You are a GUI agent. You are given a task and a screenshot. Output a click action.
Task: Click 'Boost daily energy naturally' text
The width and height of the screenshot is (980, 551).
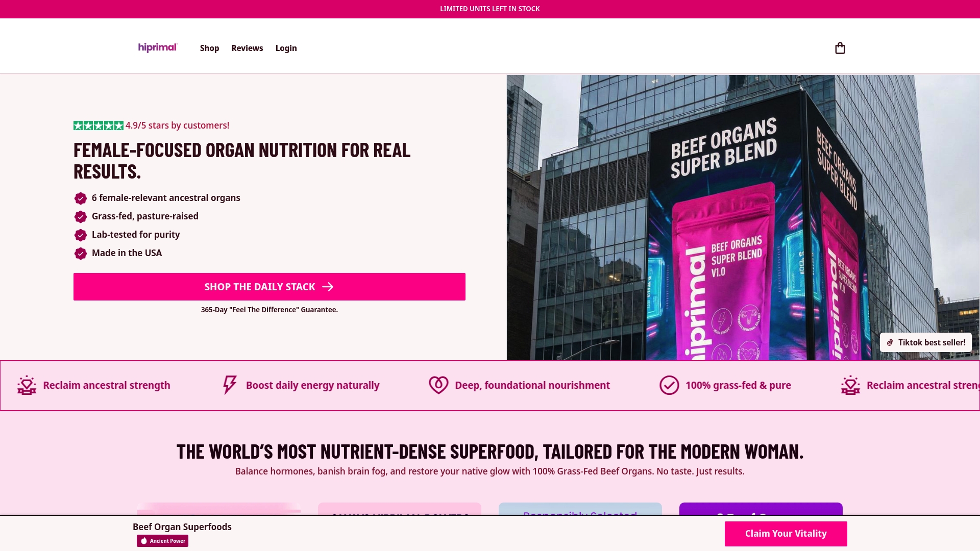tap(312, 385)
